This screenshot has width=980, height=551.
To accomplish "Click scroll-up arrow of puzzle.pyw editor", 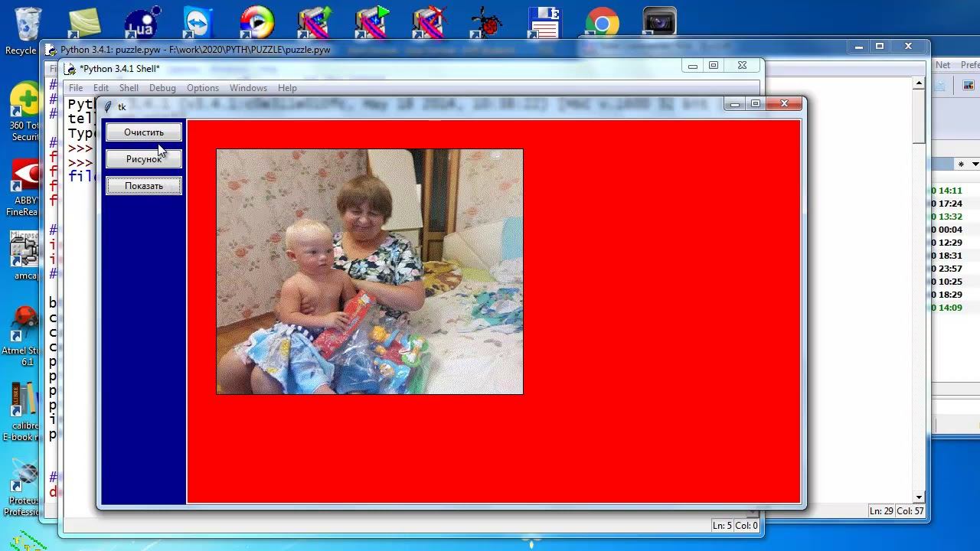I will click(919, 83).
